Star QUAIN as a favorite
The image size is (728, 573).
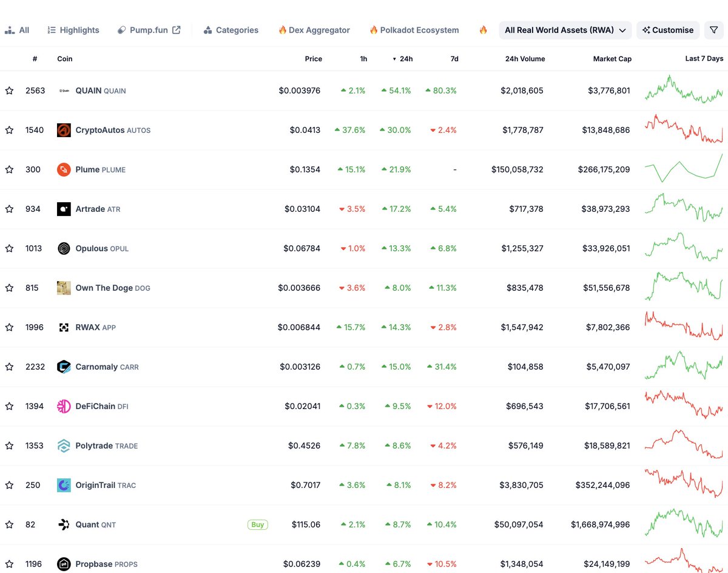[9, 90]
